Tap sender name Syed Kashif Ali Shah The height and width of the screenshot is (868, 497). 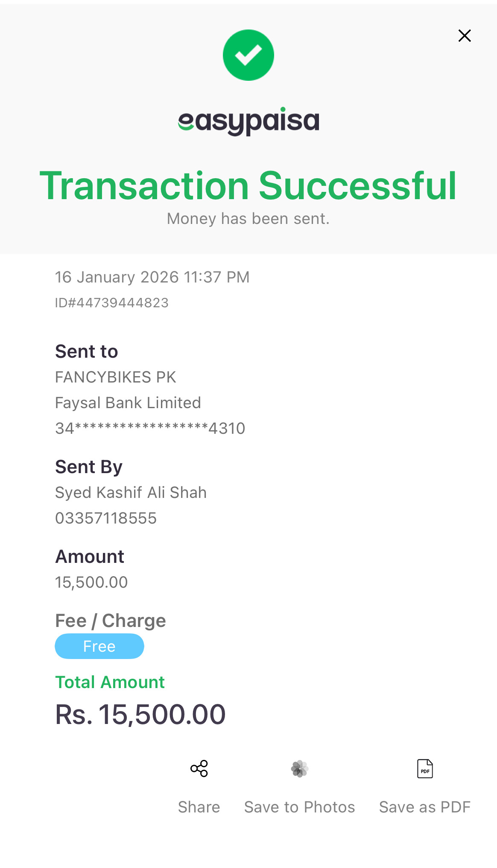[x=131, y=492]
